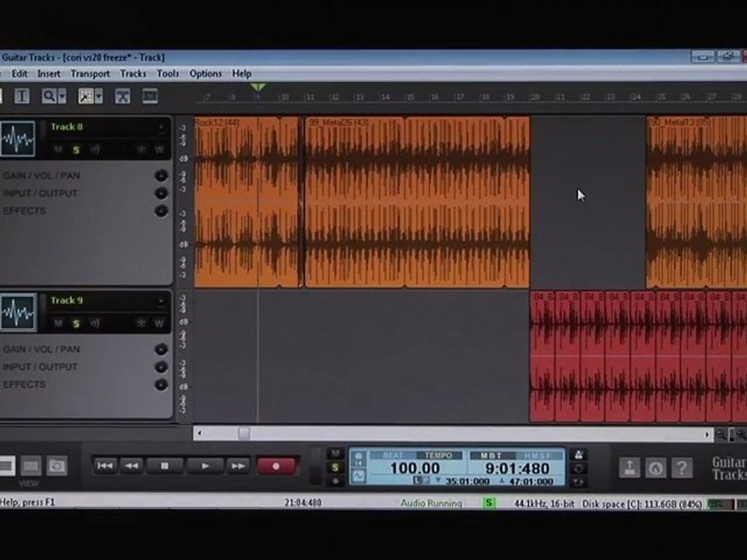Open Track 8 name dropdown arrow

click(x=161, y=127)
